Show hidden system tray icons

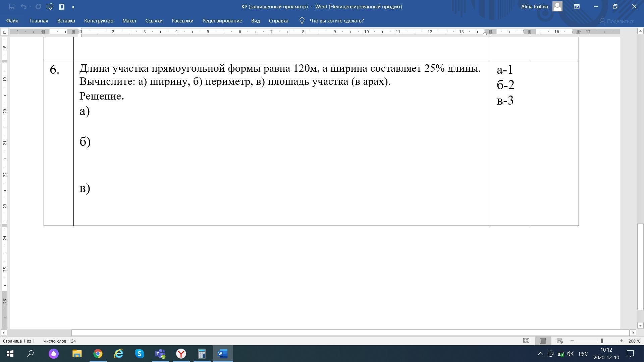coord(540,354)
